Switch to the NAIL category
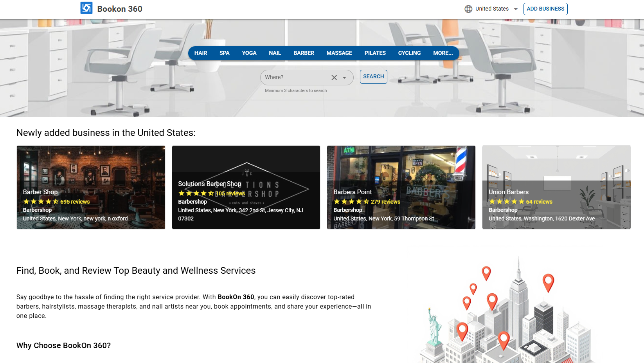Image resolution: width=644 pixels, height=363 pixels. 275,53
